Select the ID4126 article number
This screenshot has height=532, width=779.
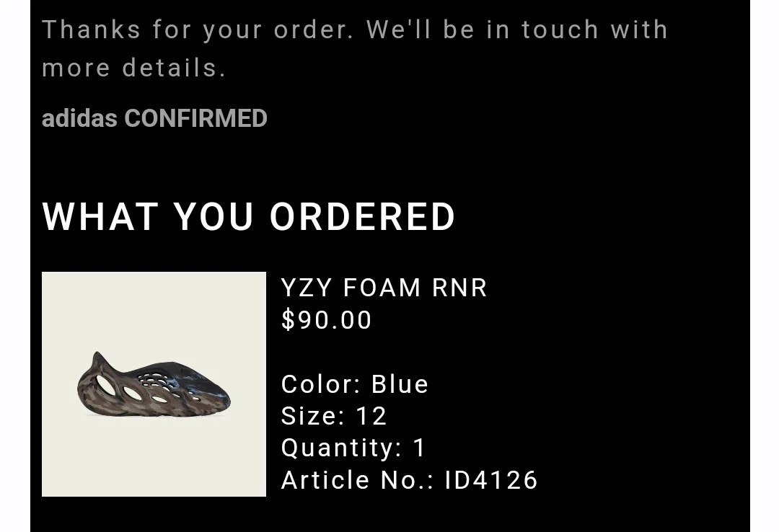[x=491, y=480]
